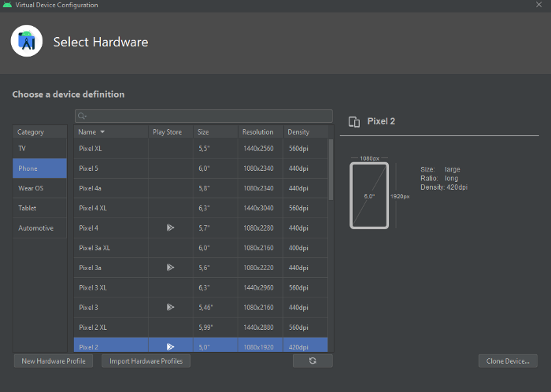The image size is (551, 392).
Task: Select the TV category
Action: (x=39, y=149)
